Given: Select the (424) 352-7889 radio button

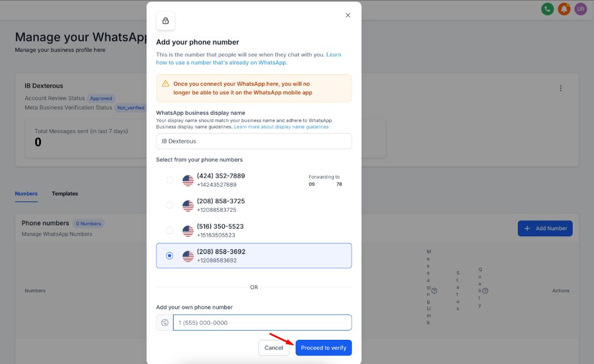Looking at the screenshot, I should coord(170,180).
